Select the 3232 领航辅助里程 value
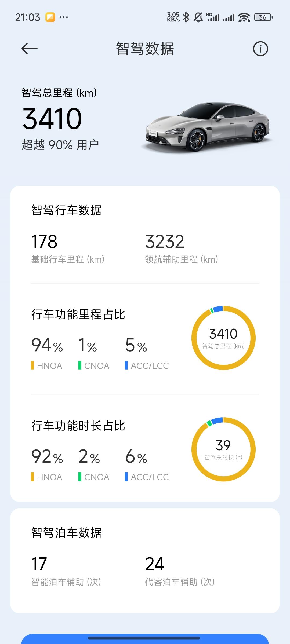The height and width of the screenshot is (644, 290). 165,241
